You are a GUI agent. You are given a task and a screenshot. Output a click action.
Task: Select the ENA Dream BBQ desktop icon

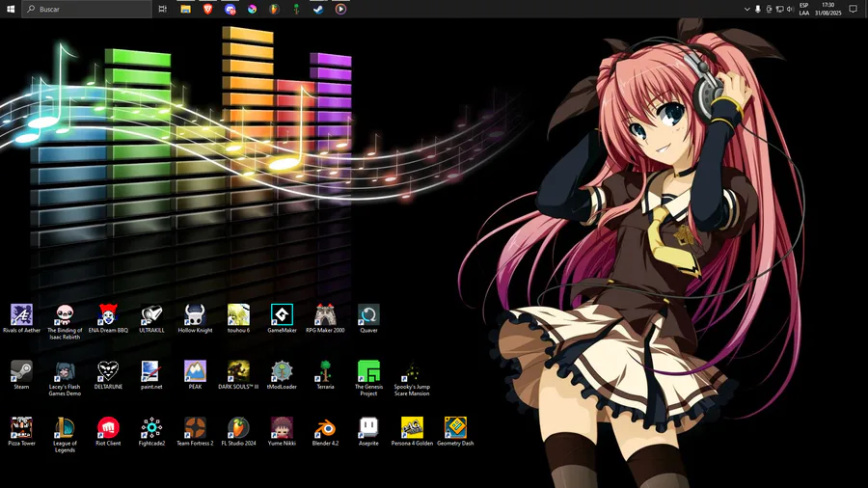(108, 314)
